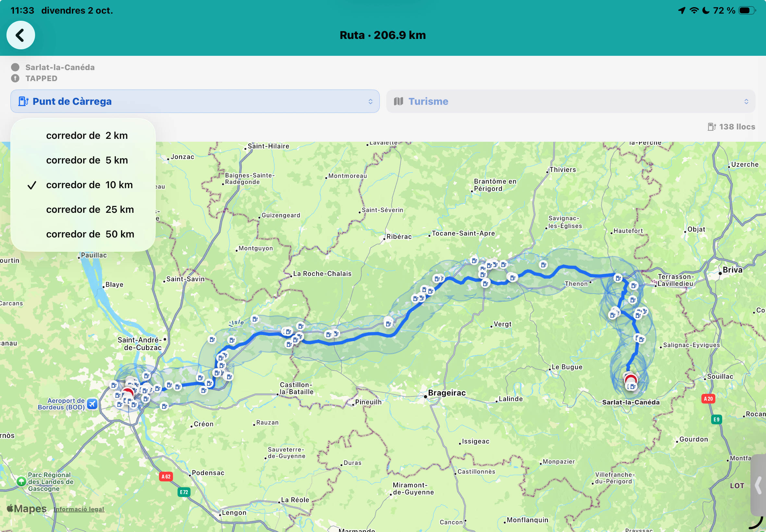Viewport: 766px width, 532px height.
Task: Tap the charging pump icon beside 138 llocs
Action: coord(712,127)
